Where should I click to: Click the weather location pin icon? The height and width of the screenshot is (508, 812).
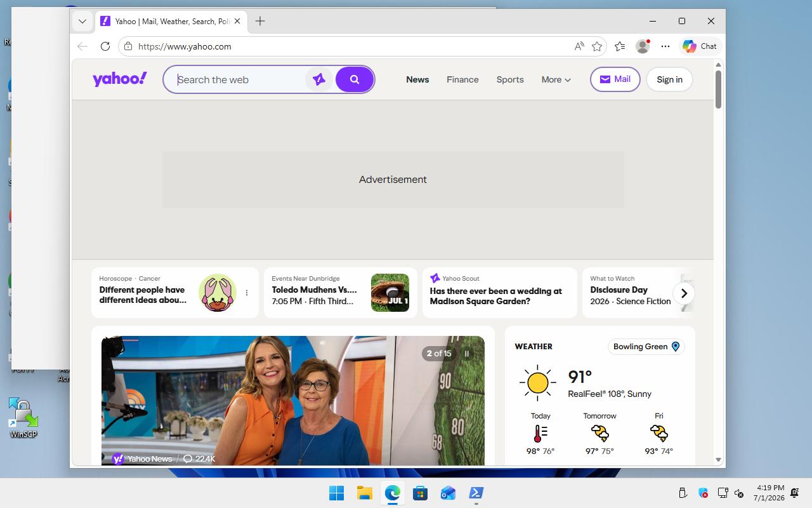pos(676,347)
